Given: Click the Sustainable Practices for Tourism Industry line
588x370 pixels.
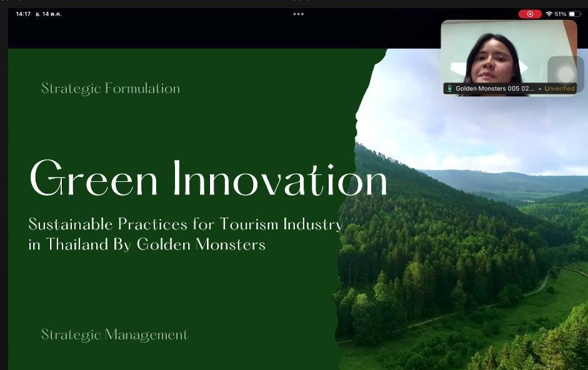Looking at the screenshot, I should click(186, 224).
